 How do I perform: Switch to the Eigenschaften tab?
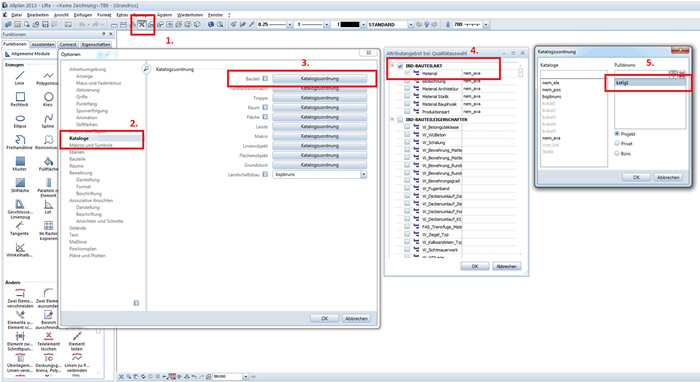pos(96,45)
